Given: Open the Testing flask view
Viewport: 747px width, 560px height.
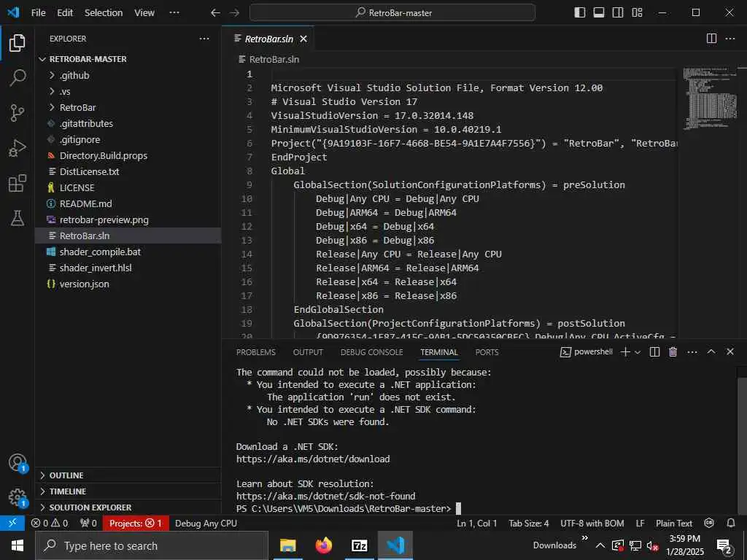Looking at the screenshot, I should point(18,218).
